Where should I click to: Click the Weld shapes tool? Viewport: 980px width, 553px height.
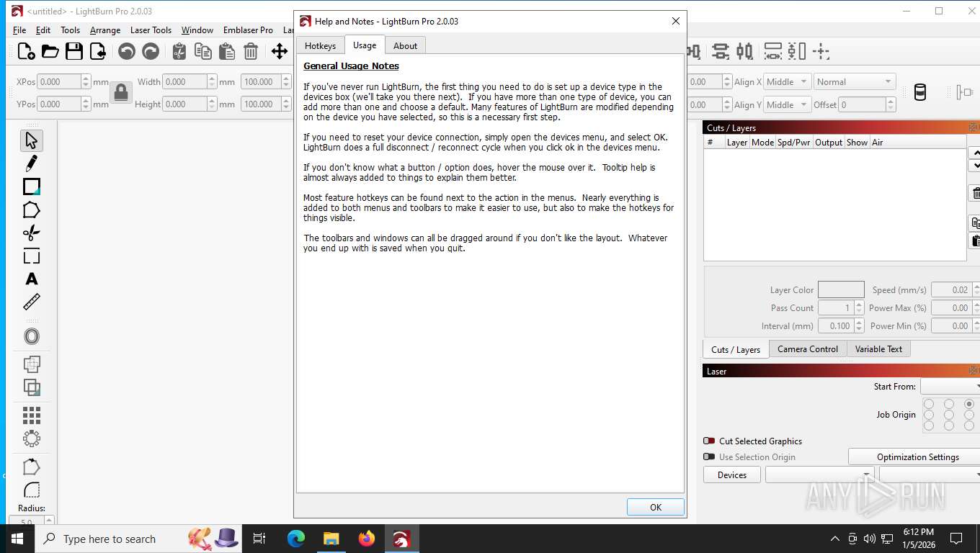[x=31, y=364]
